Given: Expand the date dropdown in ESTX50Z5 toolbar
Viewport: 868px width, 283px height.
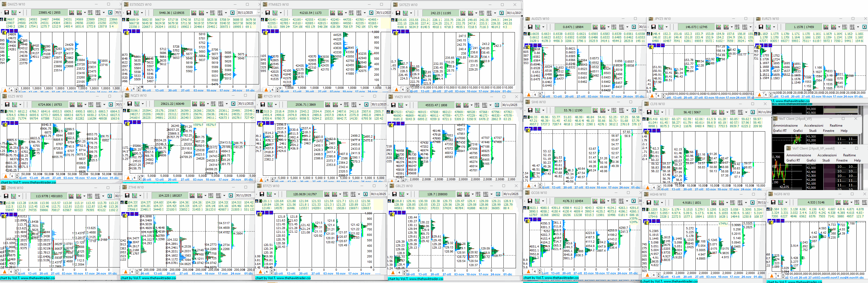Looking at the screenshot, I should [259, 13].
